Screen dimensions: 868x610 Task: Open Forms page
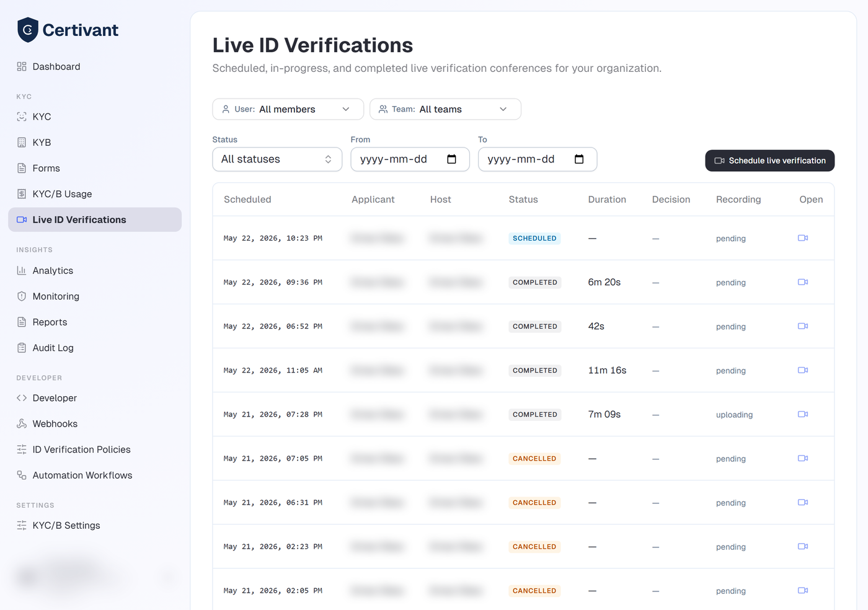[95, 168]
